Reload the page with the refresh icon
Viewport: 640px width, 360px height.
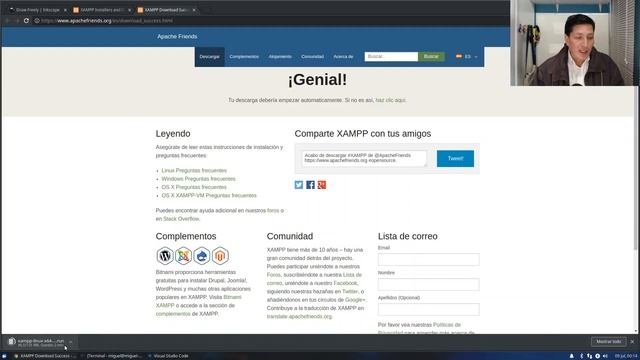tap(26, 20)
